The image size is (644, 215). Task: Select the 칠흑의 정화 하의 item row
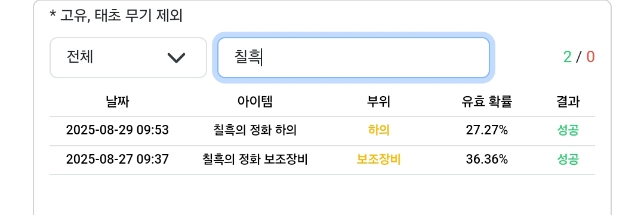click(322, 131)
